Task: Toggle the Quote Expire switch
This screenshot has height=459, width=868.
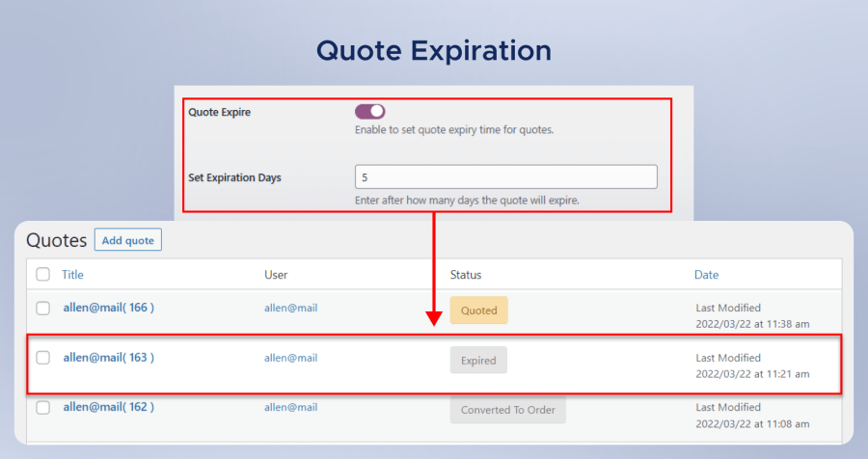Action: coord(369,111)
